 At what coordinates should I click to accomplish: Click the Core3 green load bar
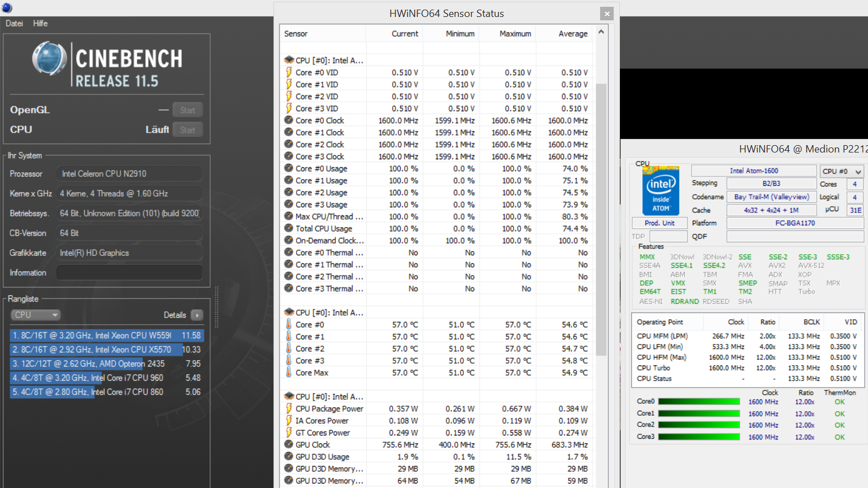pos(699,437)
